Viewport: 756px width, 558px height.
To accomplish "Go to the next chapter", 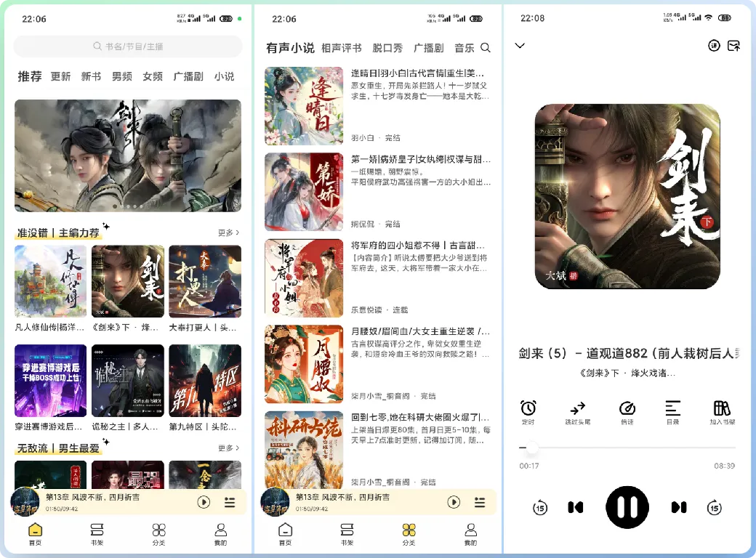I will click(679, 507).
